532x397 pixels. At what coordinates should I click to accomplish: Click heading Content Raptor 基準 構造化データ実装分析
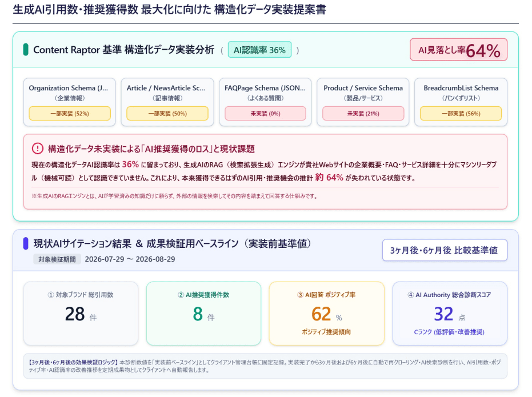coord(124,50)
